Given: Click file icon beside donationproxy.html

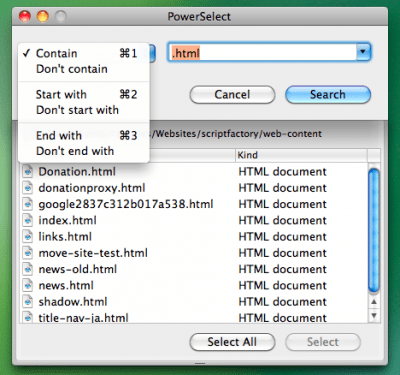Looking at the screenshot, I should pos(28,188).
